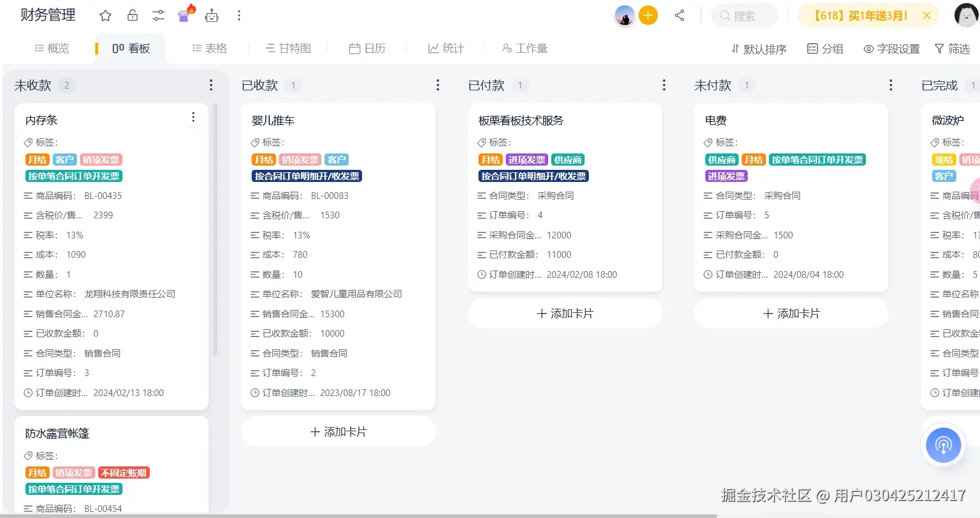
Task: Click the 已付款 column header
Action: point(486,86)
